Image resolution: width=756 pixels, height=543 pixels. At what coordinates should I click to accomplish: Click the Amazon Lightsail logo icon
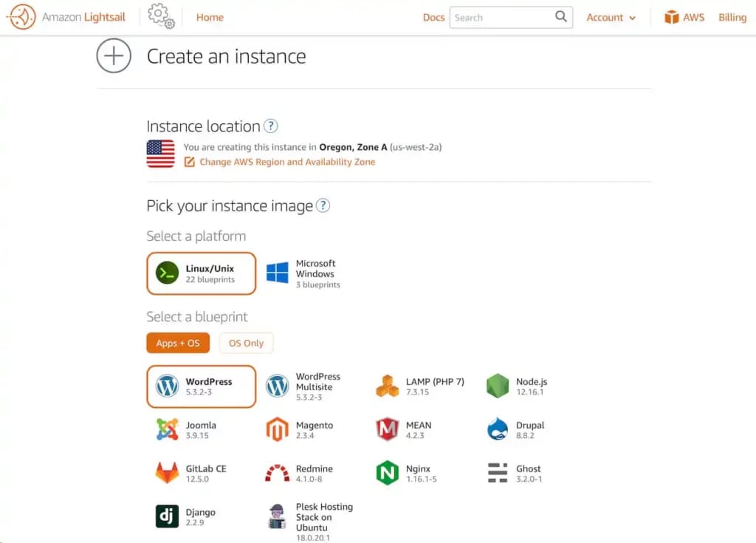tap(21, 17)
